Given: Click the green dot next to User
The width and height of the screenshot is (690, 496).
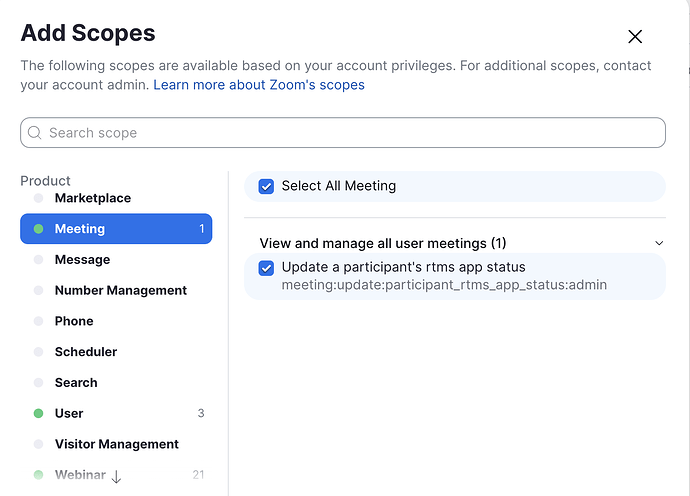Looking at the screenshot, I should tap(38, 413).
